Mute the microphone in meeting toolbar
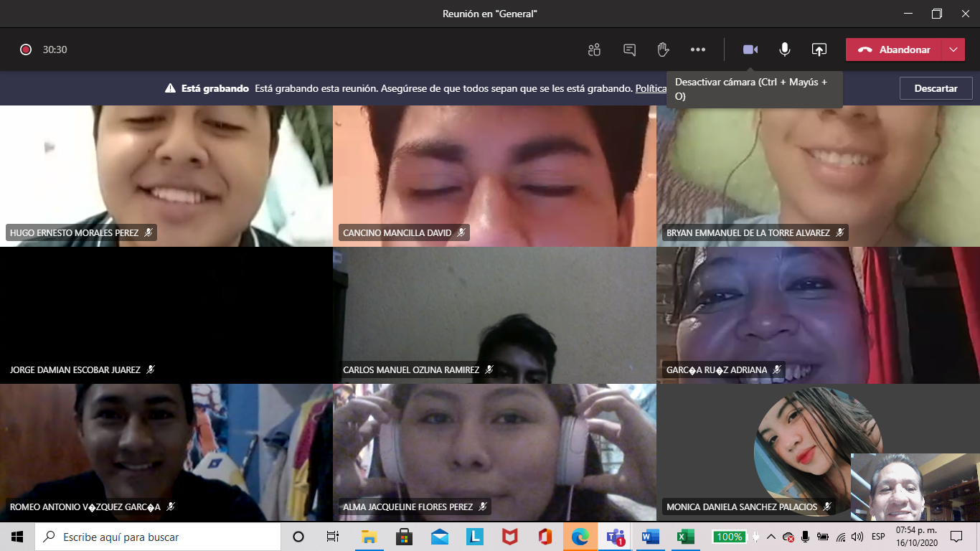 click(785, 50)
